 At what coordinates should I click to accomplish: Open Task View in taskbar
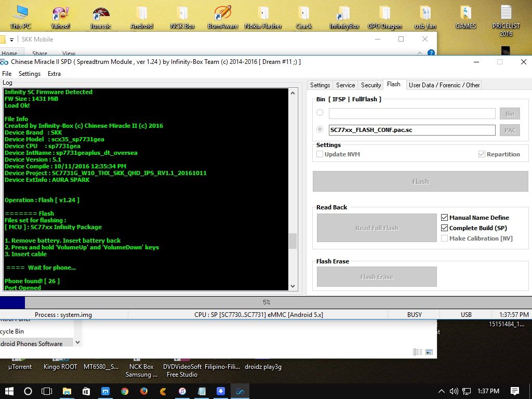click(46, 391)
